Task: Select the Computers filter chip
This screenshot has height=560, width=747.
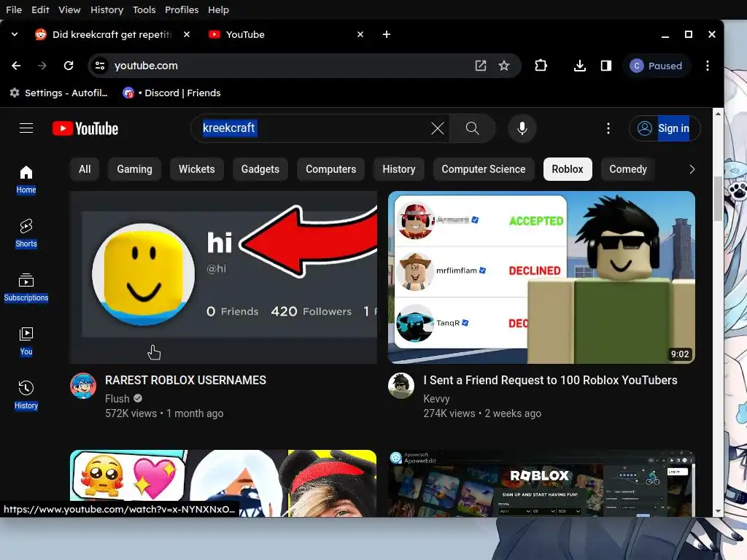Action: coord(330,169)
